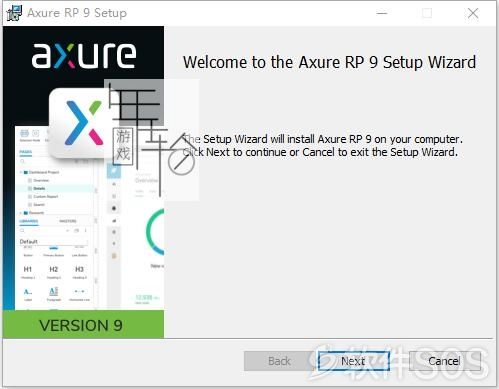Click the welcome heading text

tap(329, 62)
